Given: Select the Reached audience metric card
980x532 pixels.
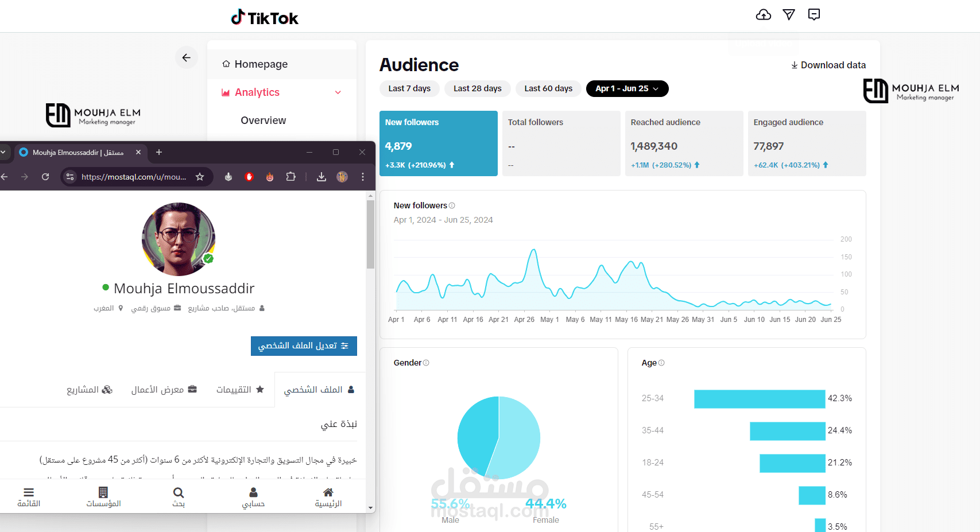Looking at the screenshot, I should pyautogui.click(x=684, y=143).
